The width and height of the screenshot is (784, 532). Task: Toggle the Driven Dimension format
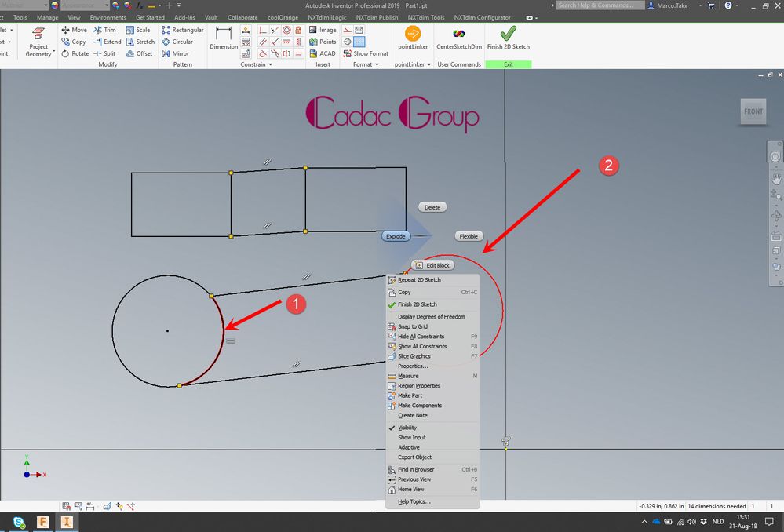click(359, 30)
